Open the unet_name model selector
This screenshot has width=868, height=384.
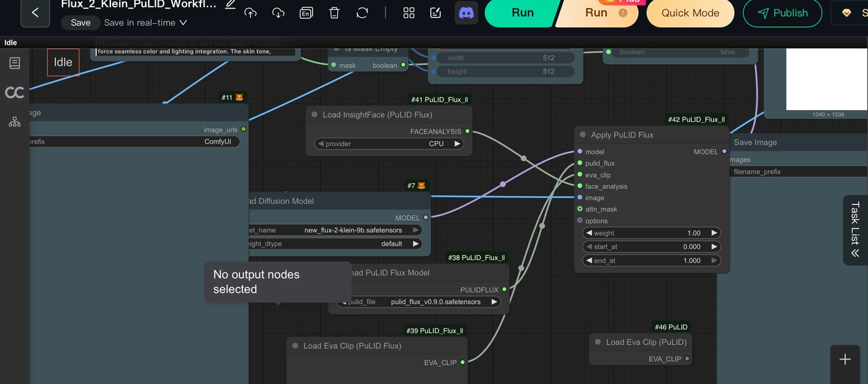point(335,230)
